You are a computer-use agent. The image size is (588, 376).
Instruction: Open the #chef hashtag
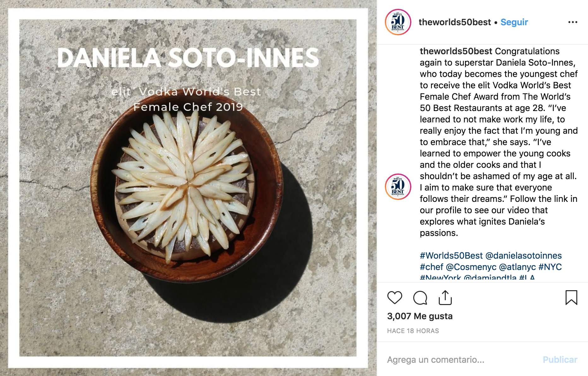[x=431, y=267]
